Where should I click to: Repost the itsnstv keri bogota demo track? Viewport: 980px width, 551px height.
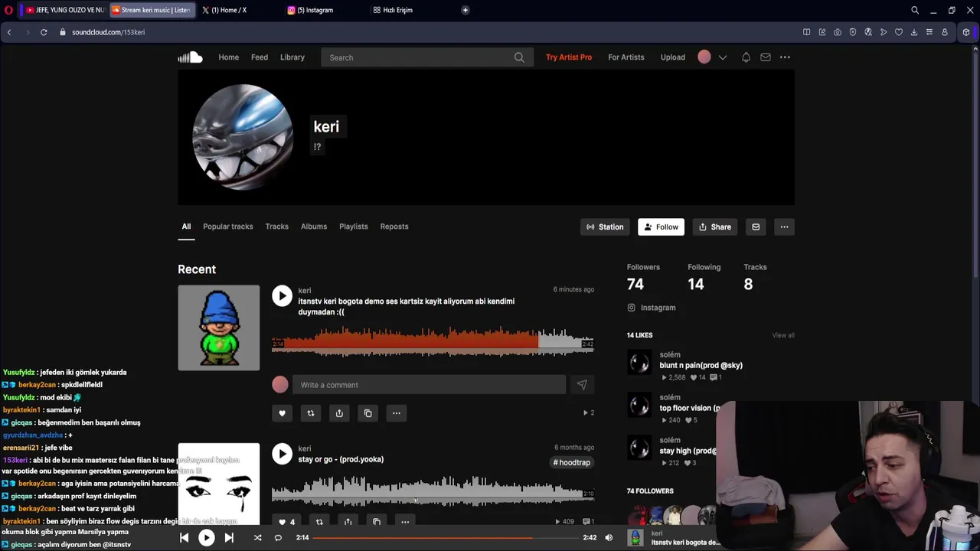311,413
